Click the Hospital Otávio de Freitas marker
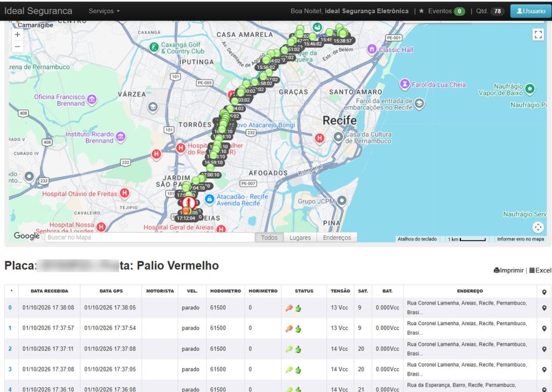 (125, 193)
